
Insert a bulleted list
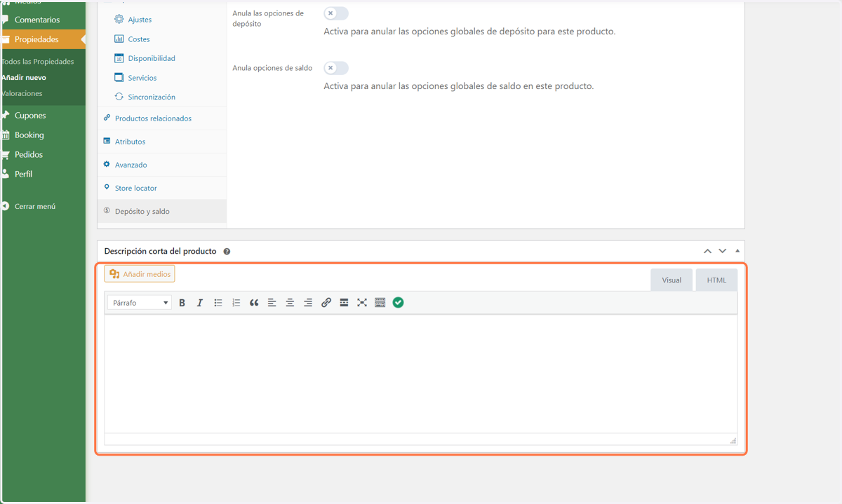[218, 303]
